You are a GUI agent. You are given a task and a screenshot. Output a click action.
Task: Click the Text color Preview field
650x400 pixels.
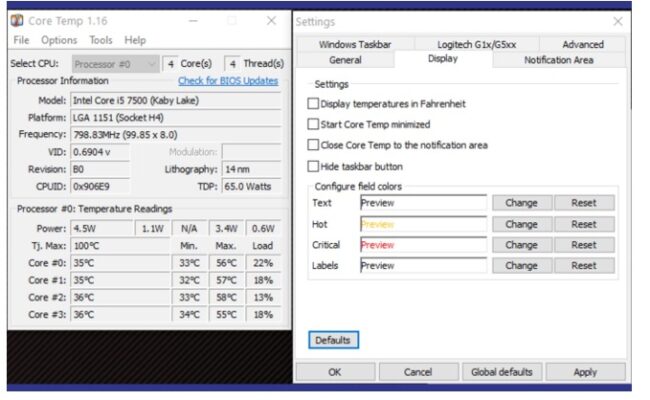point(422,203)
